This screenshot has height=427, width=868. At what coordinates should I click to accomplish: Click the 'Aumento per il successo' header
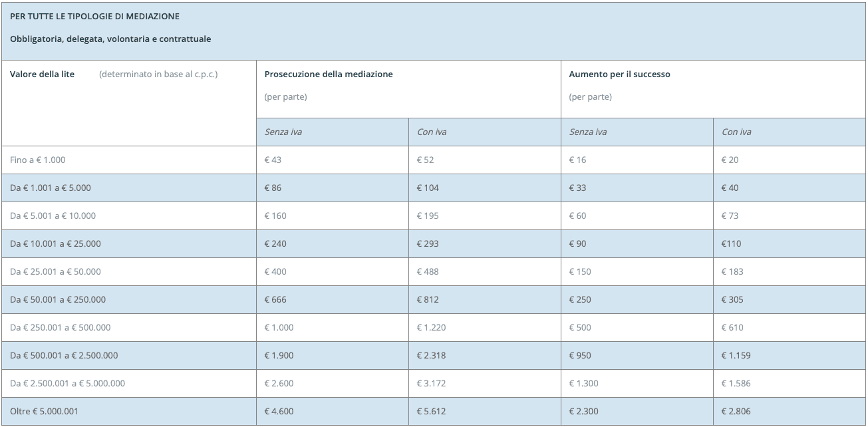point(619,74)
